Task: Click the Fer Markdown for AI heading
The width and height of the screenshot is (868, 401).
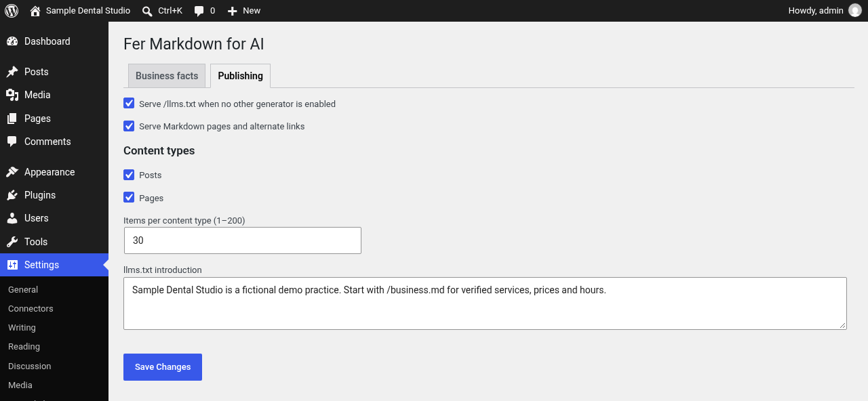Action: tap(194, 44)
